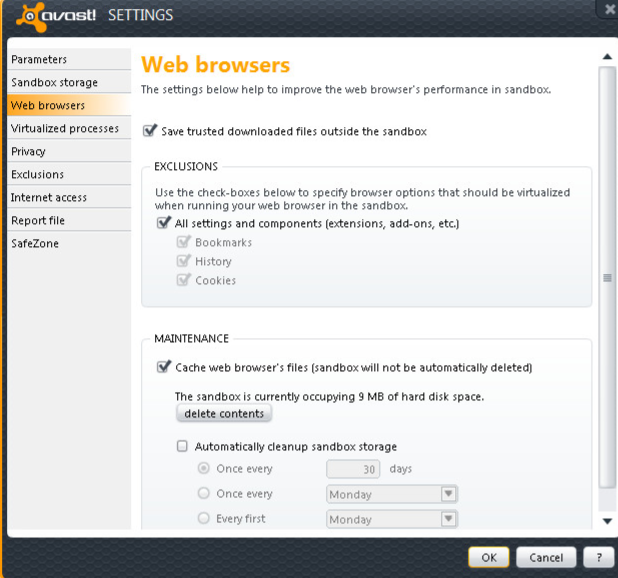Image resolution: width=618 pixels, height=578 pixels.
Task: Click the avast! logo icon
Action: click(31, 17)
